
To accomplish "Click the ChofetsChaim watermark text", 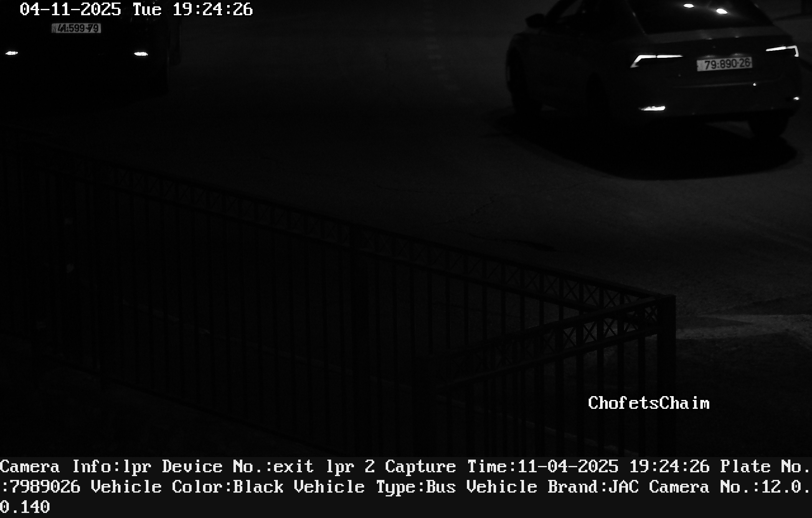I will 649,403.
